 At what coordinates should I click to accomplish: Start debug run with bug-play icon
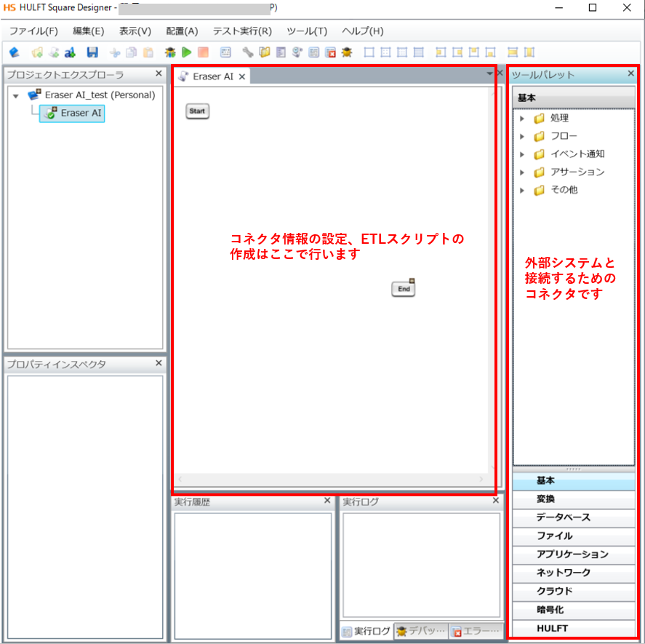pos(170,52)
